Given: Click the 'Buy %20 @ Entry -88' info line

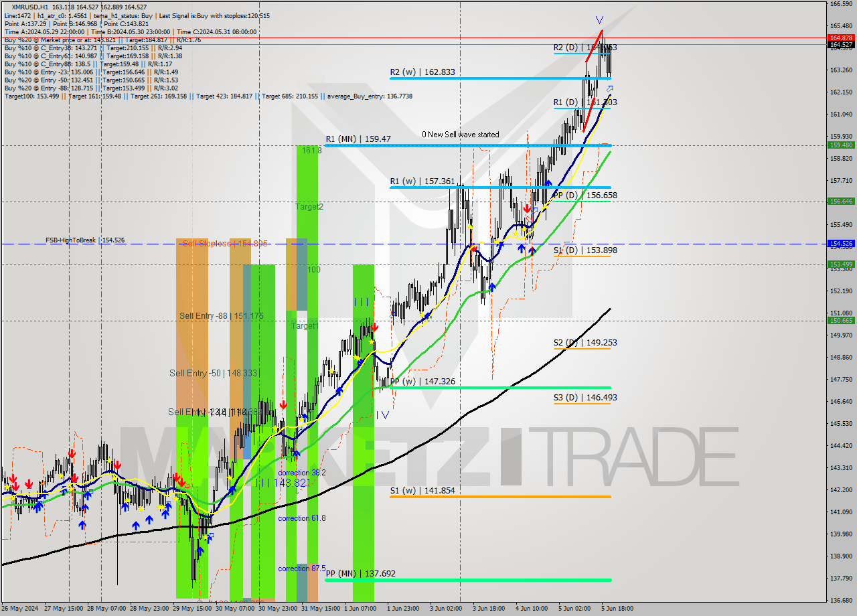Looking at the screenshot, I should (x=91, y=88).
